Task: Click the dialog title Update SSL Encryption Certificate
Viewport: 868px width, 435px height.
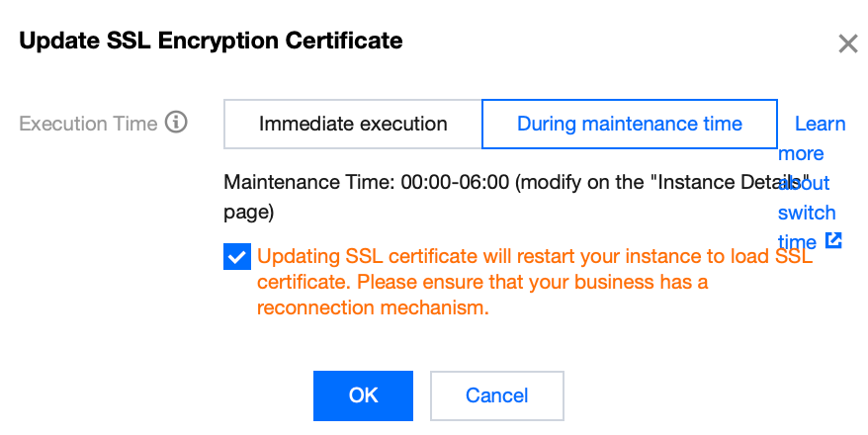Action: click(x=211, y=42)
